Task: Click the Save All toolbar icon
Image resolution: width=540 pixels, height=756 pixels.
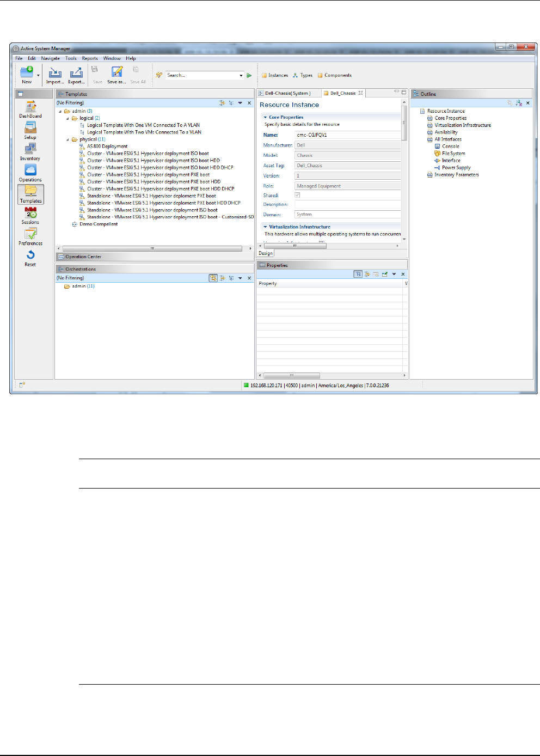Action: pos(136,69)
